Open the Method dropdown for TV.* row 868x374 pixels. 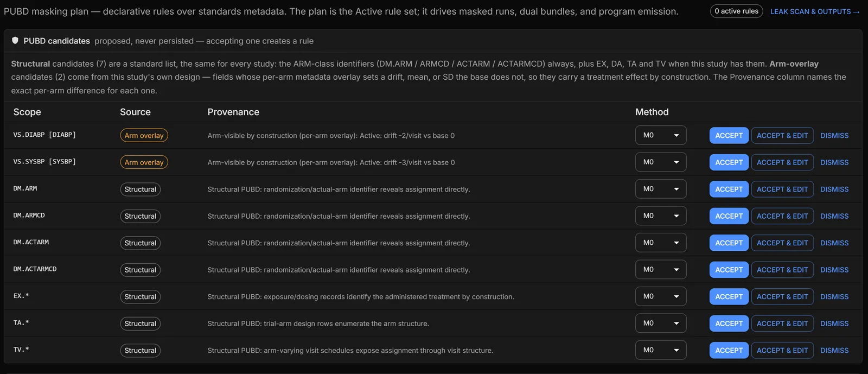[661, 350]
